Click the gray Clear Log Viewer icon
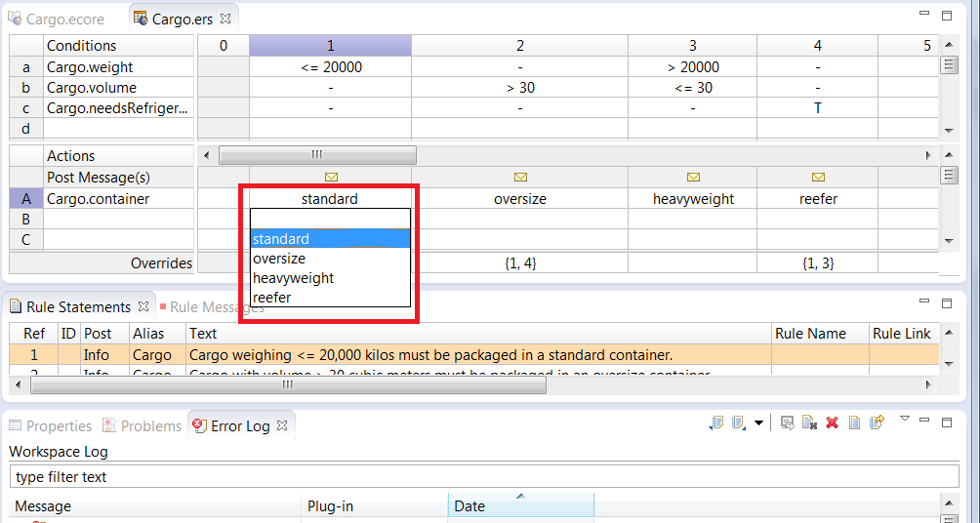This screenshot has width=980, height=523. pyautogui.click(x=788, y=423)
